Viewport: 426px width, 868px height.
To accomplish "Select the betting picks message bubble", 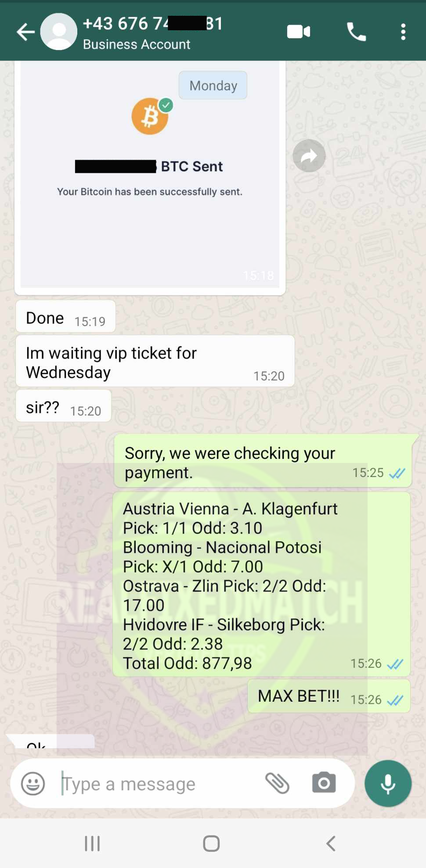I will pos(262,585).
